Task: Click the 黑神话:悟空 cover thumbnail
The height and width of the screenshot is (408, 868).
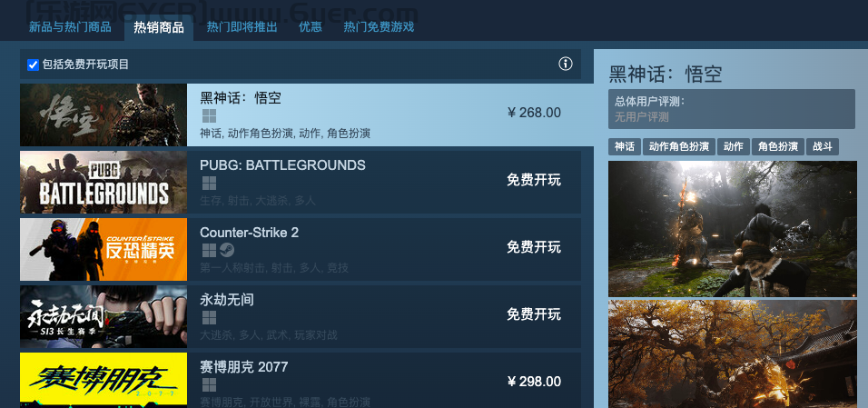Action: point(104,115)
